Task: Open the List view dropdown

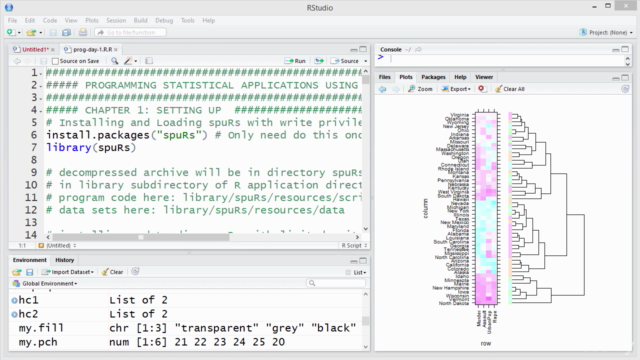Action: 356,272
